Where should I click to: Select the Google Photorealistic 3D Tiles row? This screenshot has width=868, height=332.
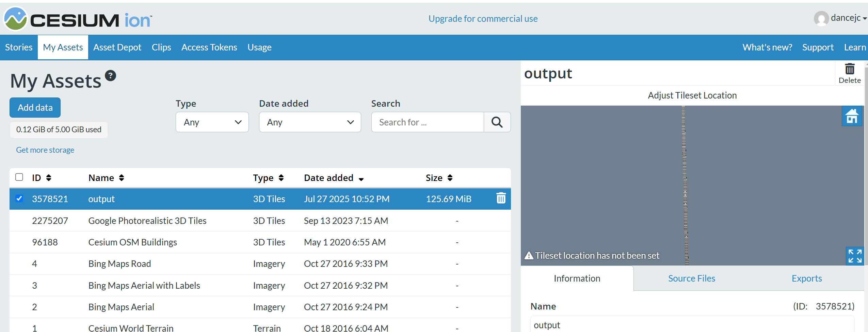(x=260, y=221)
